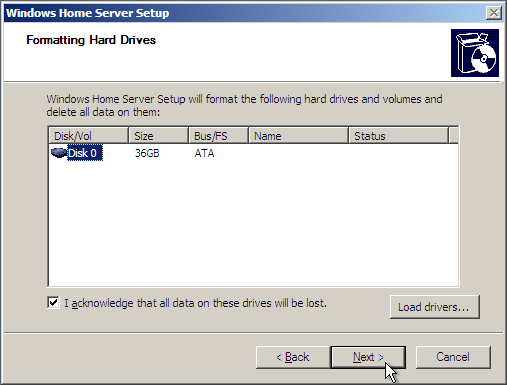
Task: Click the Formatting Hard Drives heading
Action: pyautogui.click(x=91, y=40)
